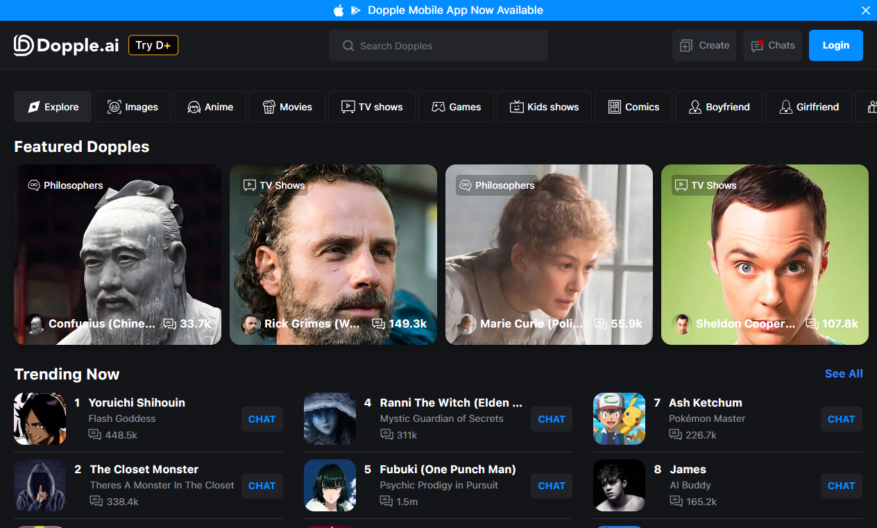Click Philosophers tag on Confucius card
The width and height of the screenshot is (877, 528).
click(x=65, y=185)
